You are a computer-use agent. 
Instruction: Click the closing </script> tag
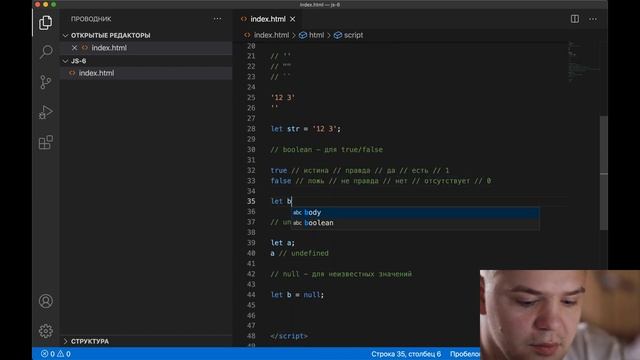click(289, 336)
